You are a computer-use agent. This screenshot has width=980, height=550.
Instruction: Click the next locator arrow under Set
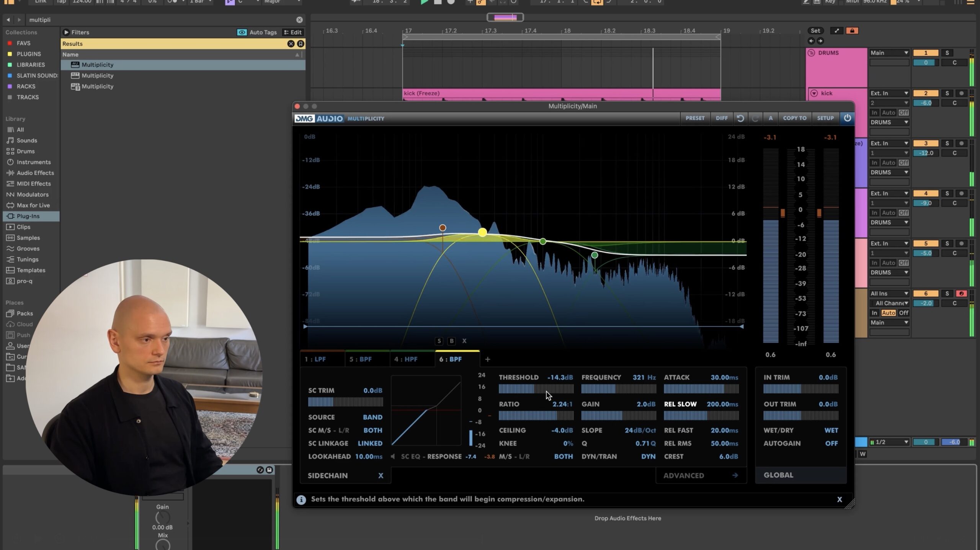click(x=820, y=41)
